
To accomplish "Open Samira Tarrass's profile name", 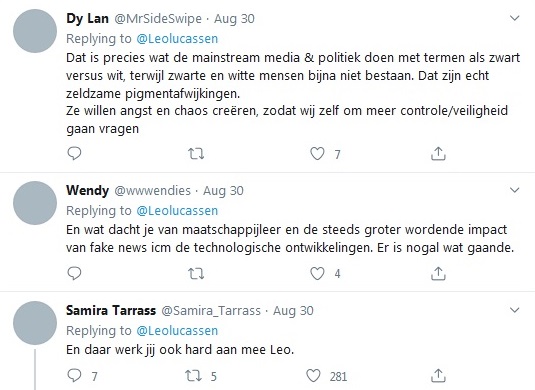I will pyautogui.click(x=111, y=310).
